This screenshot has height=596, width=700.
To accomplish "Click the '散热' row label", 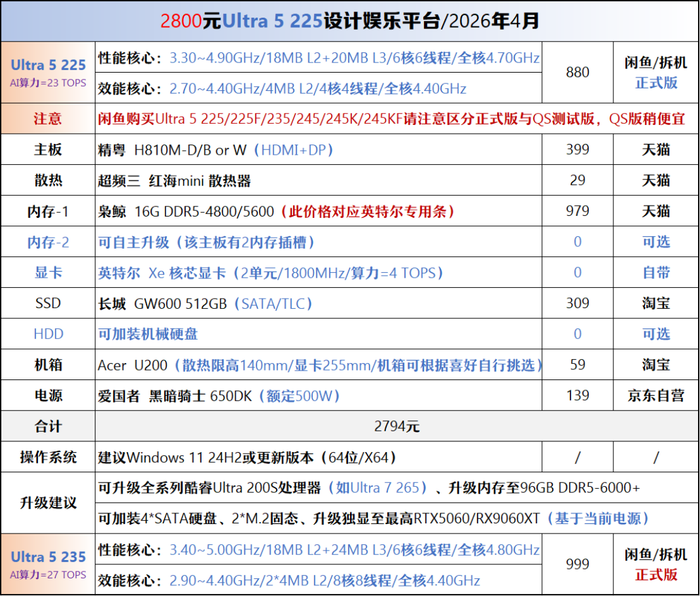I will pyautogui.click(x=48, y=180).
